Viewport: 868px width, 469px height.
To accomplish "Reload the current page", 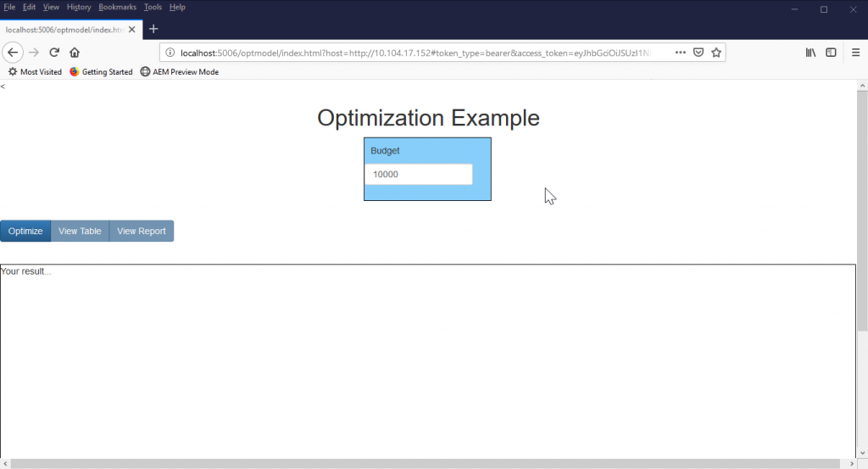I will click(54, 53).
